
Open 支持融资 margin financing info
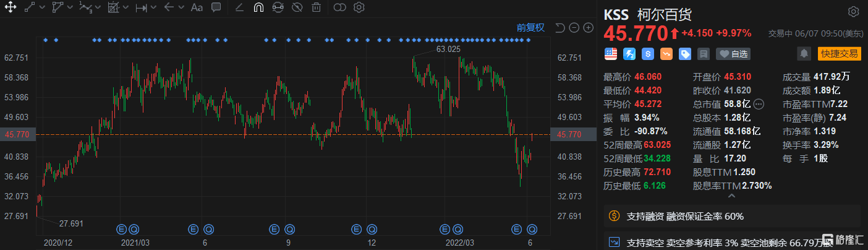pyautogui.click(x=732, y=216)
